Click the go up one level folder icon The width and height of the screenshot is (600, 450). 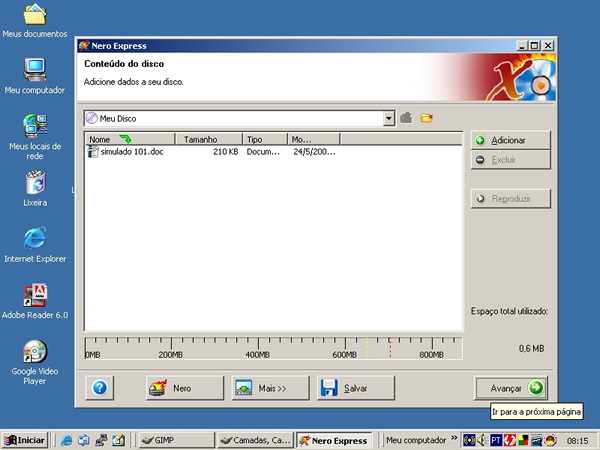tap(406, 118)
